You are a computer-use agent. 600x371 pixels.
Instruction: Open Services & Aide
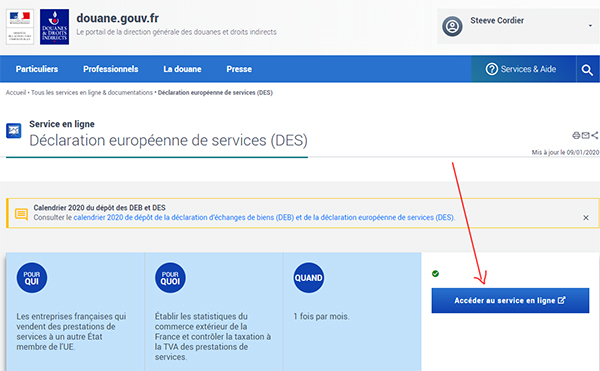click(521, 69)
